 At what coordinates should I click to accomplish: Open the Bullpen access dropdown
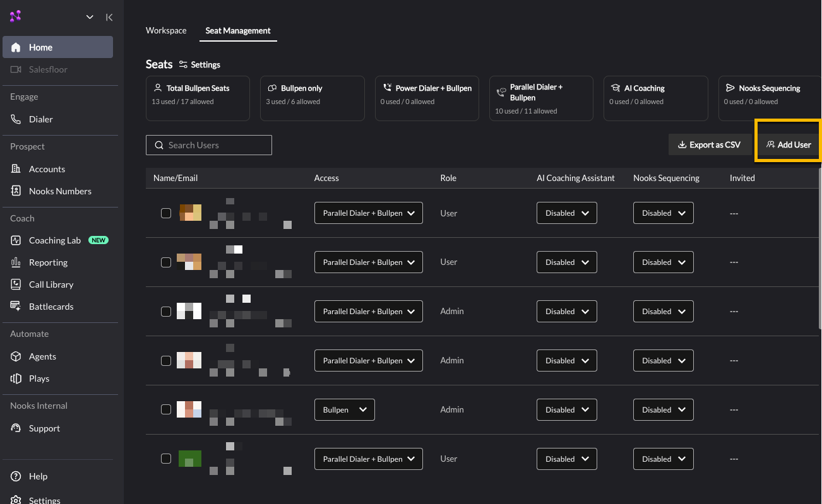pos(345,410)
